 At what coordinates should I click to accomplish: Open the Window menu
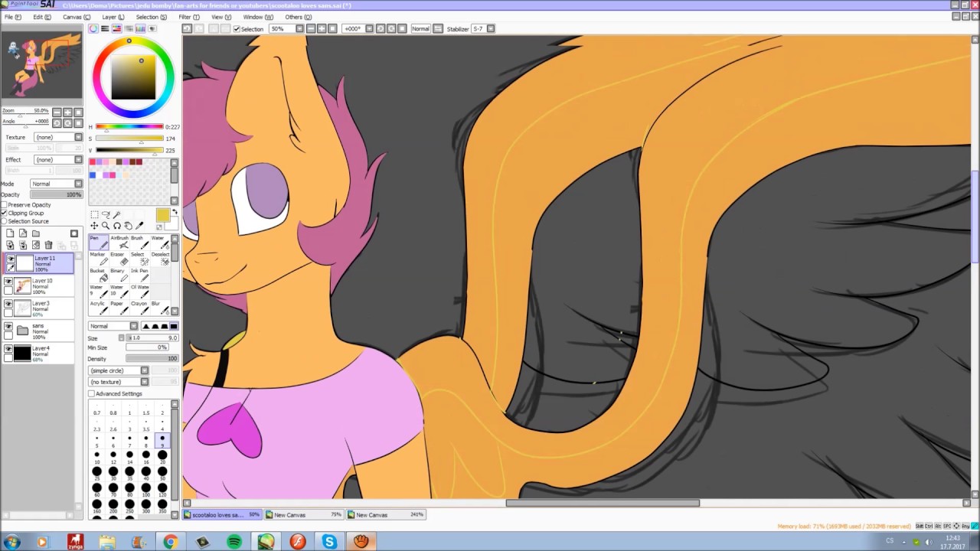click(x=258, y=17)
